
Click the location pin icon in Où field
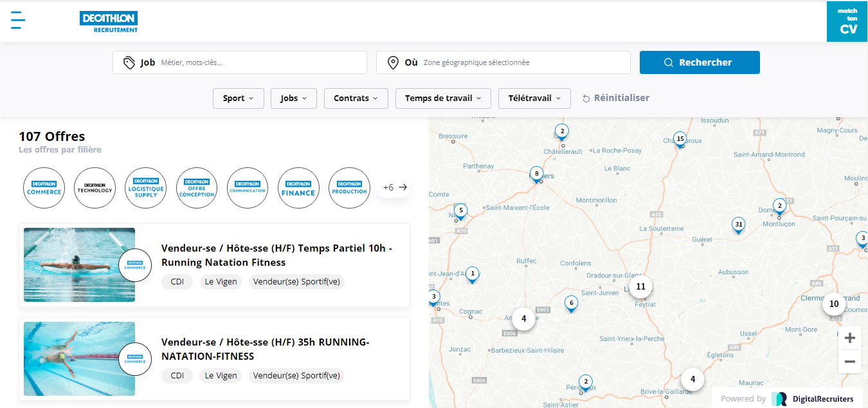(393, 62)
